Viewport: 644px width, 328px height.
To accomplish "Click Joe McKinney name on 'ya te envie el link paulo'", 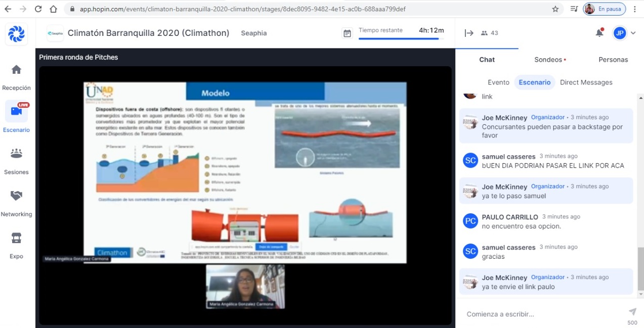I will pyautogui.click(x=504, y=278).
